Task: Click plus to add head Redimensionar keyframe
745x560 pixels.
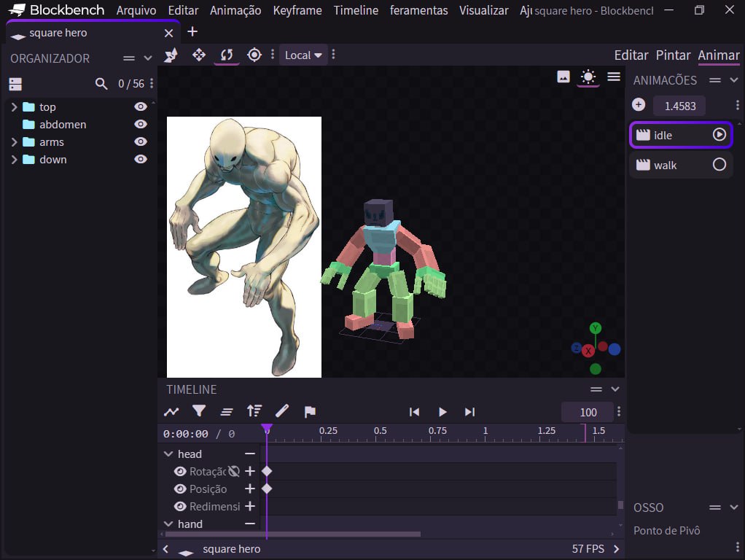Action: tap(250, 506)
